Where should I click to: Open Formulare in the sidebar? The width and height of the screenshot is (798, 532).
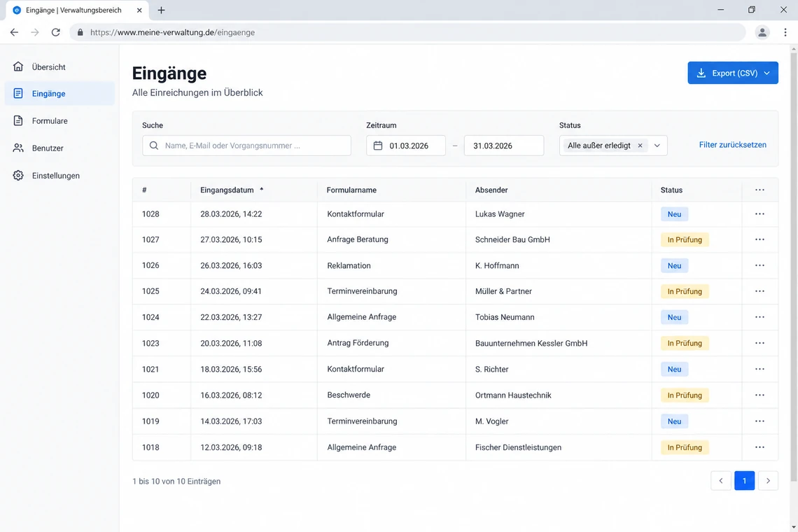tap(59, 120)
